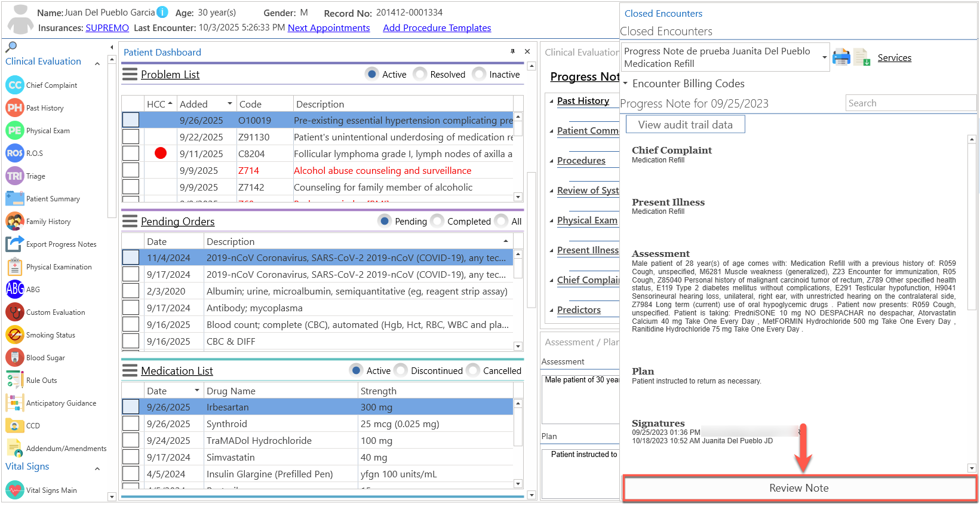Open CCD sidebar item
Screen dimensions: 980x506
click(23, 426)
